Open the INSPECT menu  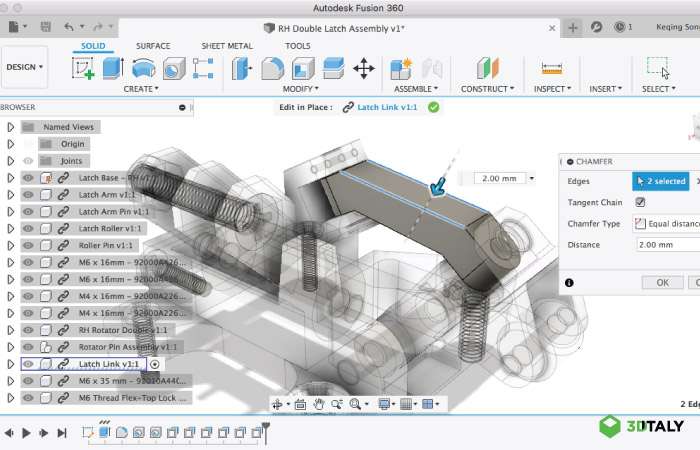552,89
